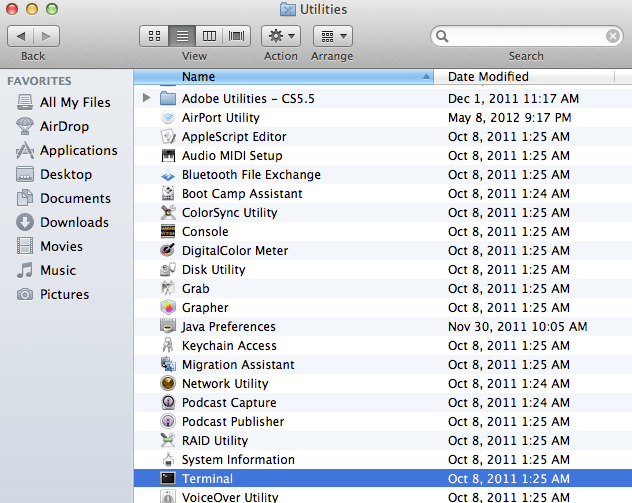Image resolution: width=632 pixels, height=503 pixels.
Task: Sort by the Date Modified column
Action: (x=524, y=77)
